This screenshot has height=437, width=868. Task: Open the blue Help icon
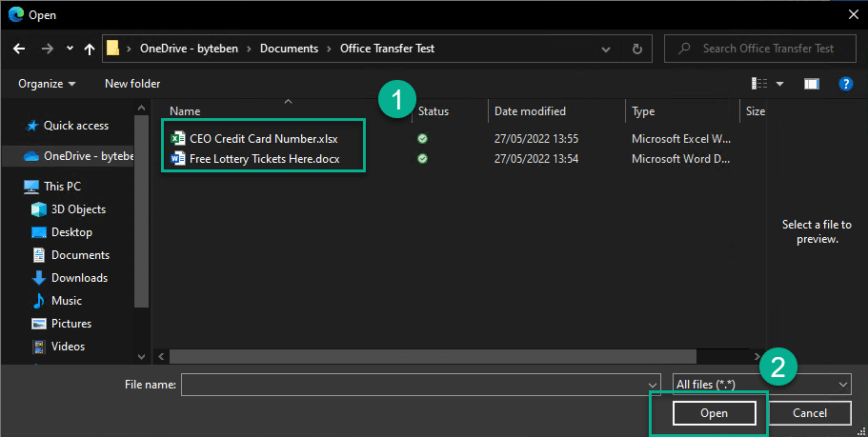pos(846,84)
